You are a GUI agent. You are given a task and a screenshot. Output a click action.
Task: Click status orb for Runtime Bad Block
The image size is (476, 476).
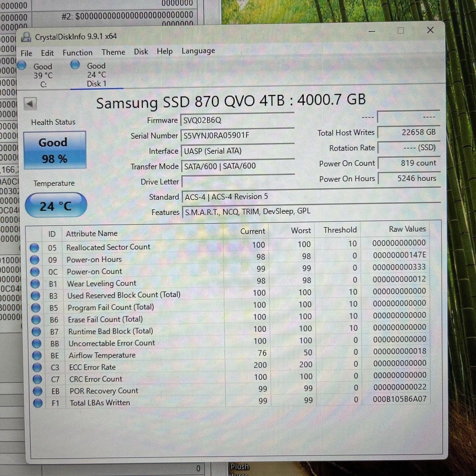(36, 331)
